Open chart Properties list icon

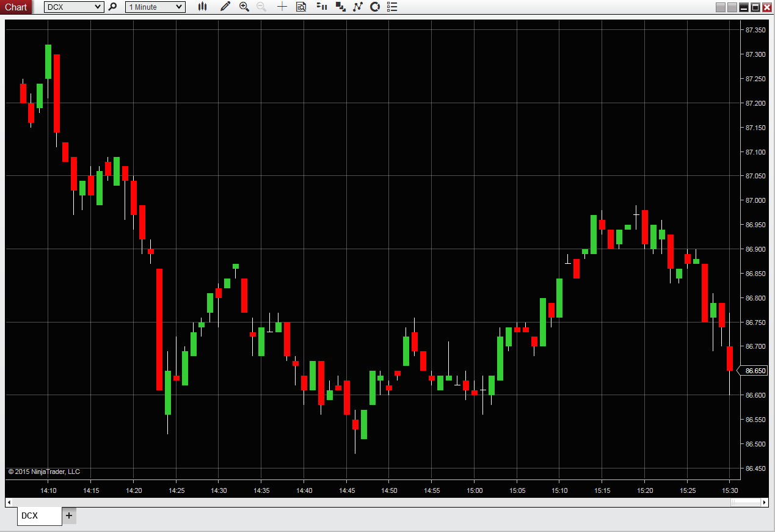(392, 7)
